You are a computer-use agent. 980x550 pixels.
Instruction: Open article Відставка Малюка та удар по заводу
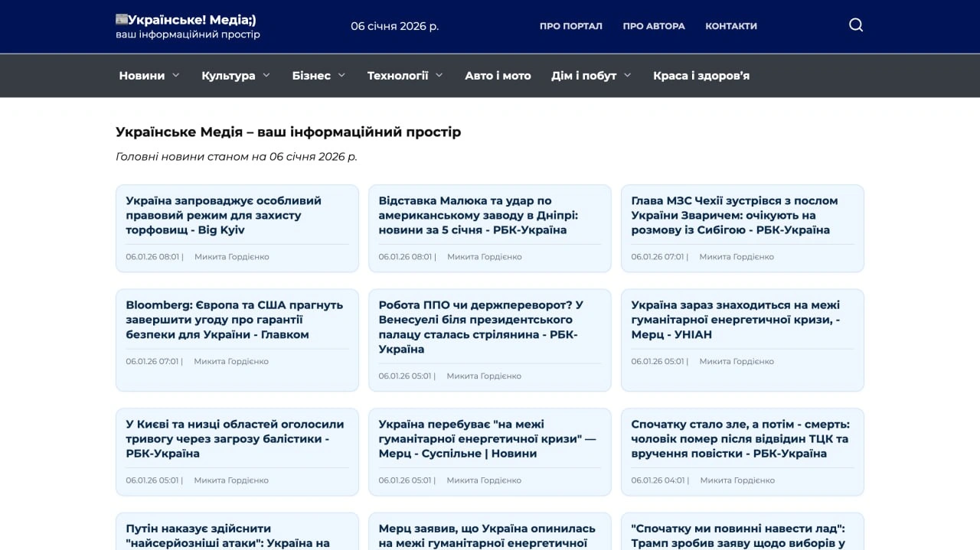[479, 215]
